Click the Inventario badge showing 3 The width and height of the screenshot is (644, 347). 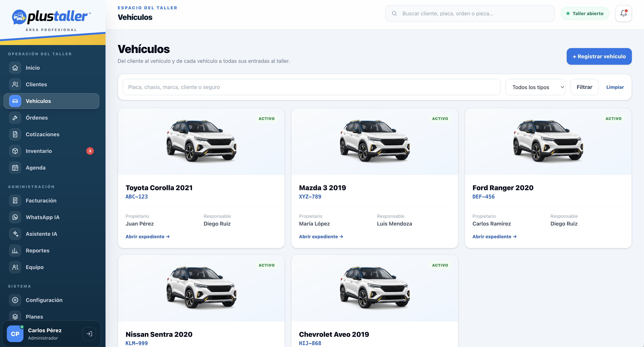90,151
